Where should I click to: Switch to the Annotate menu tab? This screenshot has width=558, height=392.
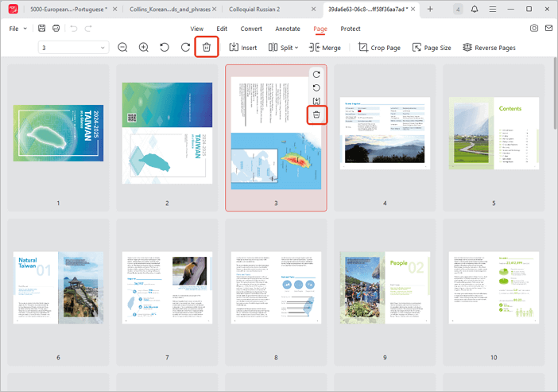click(287, 29)
